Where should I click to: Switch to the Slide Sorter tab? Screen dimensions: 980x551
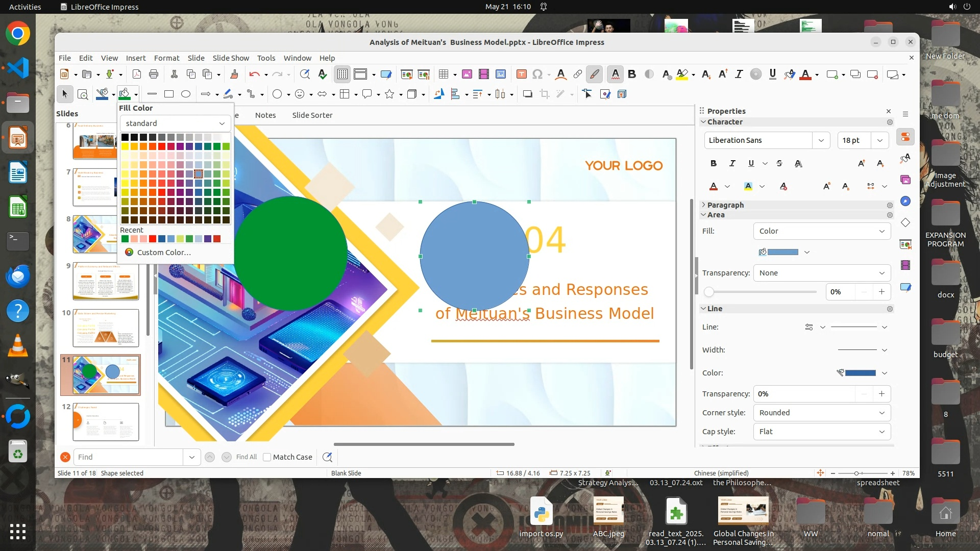(312, 115)
